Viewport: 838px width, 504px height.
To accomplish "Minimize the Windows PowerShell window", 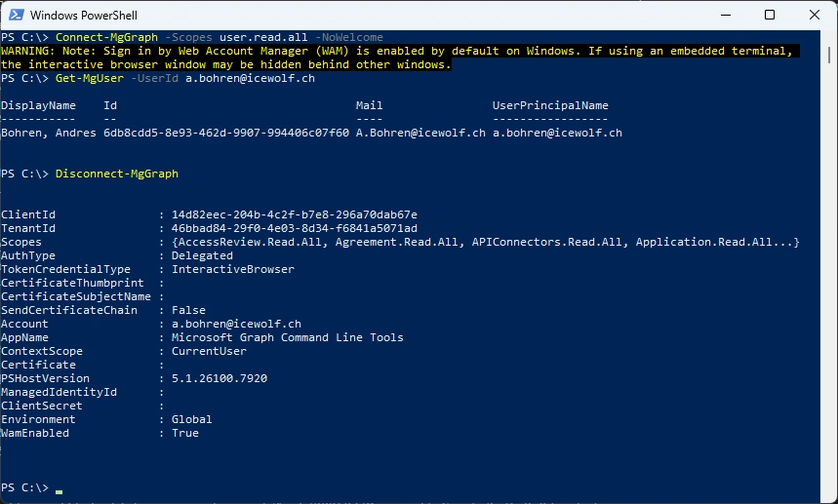I will point(725,15).
